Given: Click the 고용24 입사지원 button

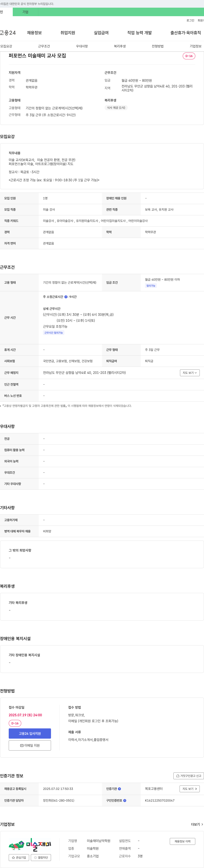Looking at the screenshot, I should point(30,734).
